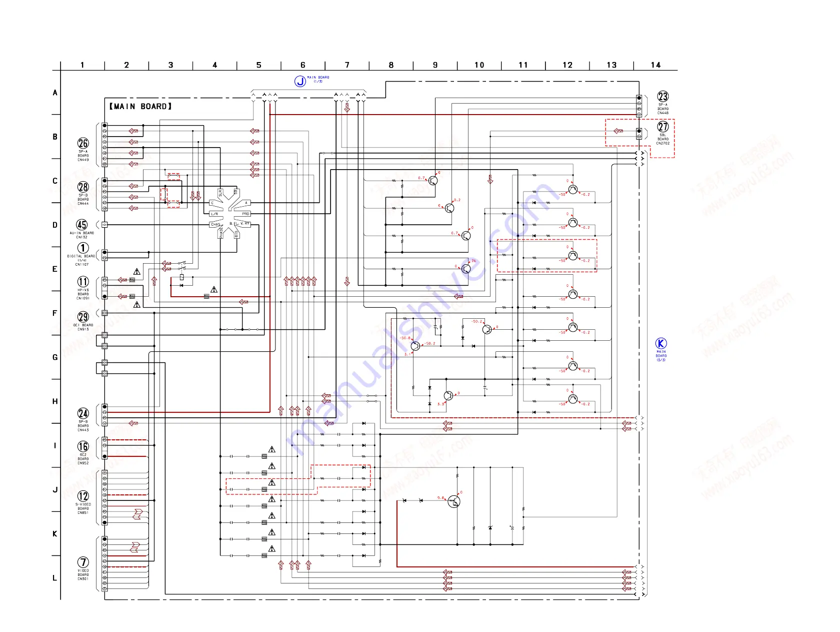The height and width of the screenshot is (632, 840).
Task: Click the circled 11 HP-VS board marker
Action: click(x=83, y=282)
